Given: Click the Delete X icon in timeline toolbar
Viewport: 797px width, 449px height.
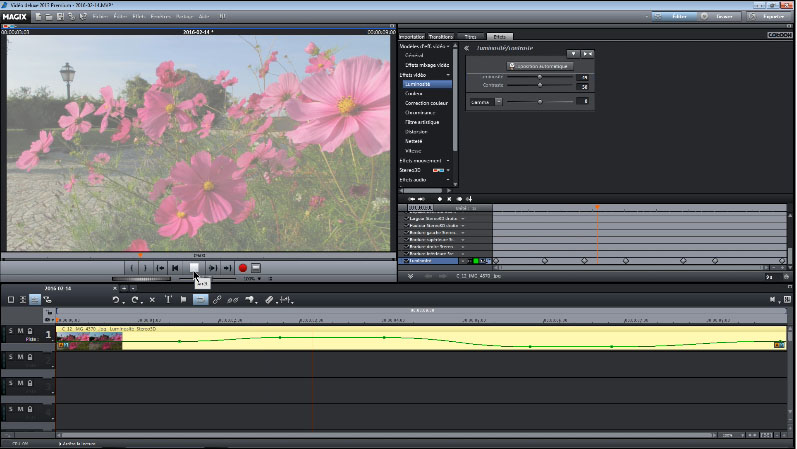Looking at the screenshot, I should tap(152, 299).
